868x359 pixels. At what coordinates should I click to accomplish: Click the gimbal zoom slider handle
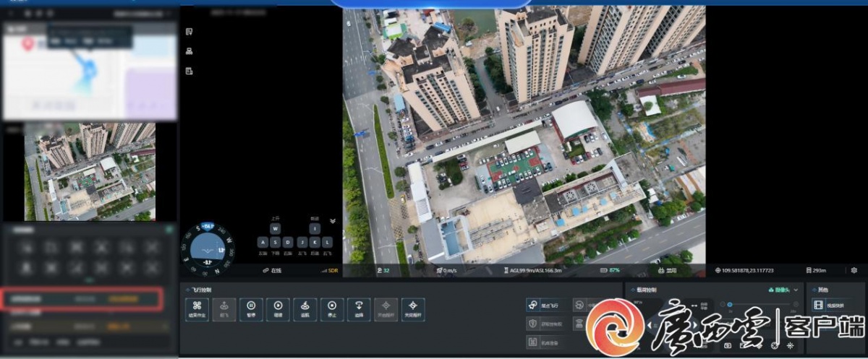(731, 304)
